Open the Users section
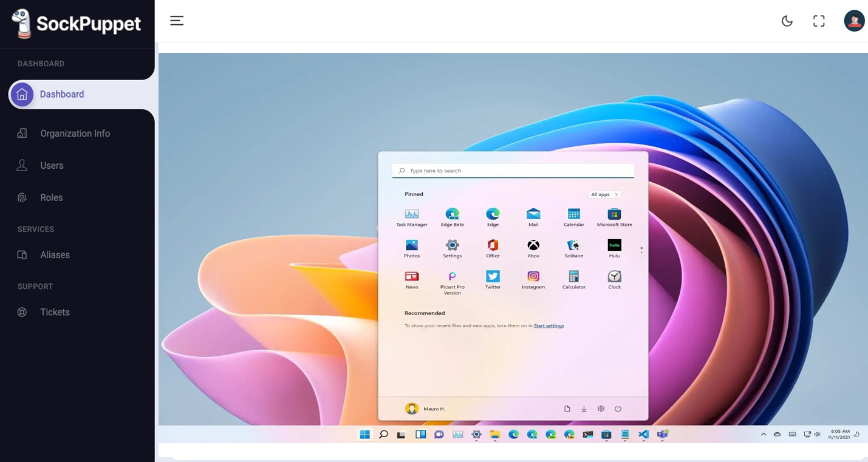868x462 pixels. [x=52, y=166]
